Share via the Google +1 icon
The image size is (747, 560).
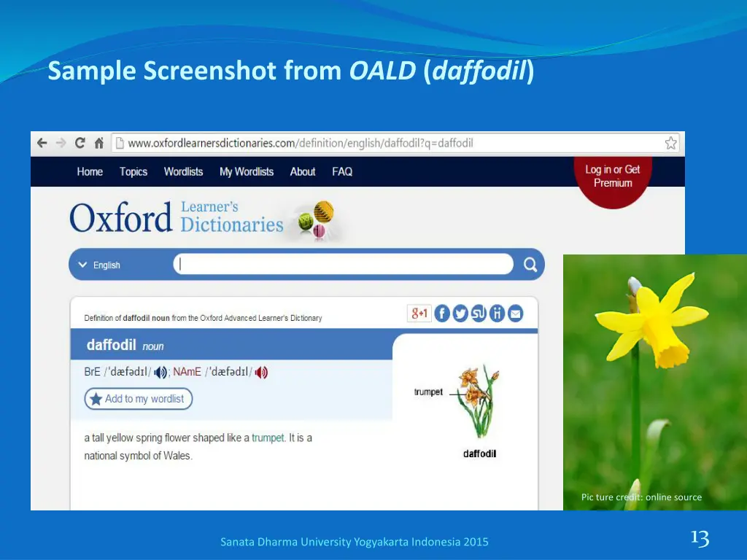click(419, 314)
